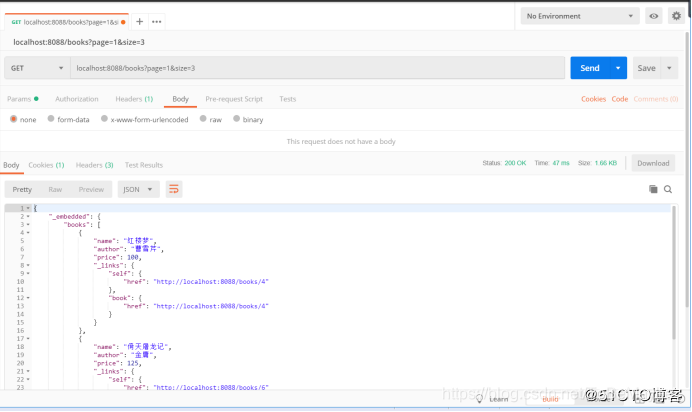Switch to the Authorization tab
The width and height of the screenshot is (692, 412).
pyautogui.click(x=77, y=99)
